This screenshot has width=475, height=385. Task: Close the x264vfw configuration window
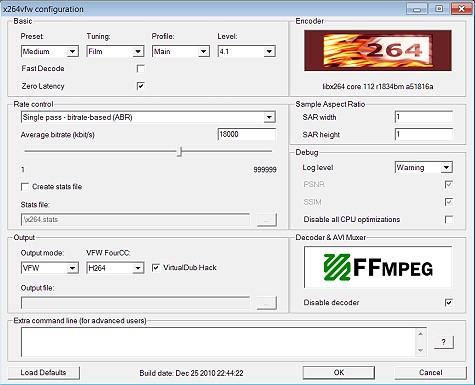coord(461,9)
